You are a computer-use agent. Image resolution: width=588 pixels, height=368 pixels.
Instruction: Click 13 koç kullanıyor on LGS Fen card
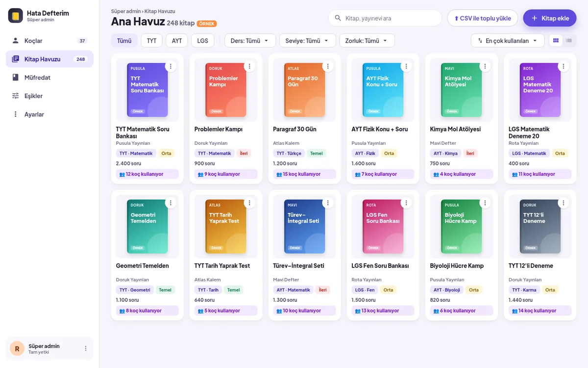(383, 311)
